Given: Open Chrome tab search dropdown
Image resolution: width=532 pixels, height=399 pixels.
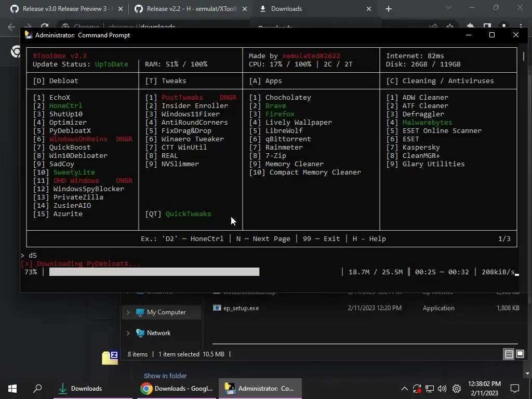Looking at the screenshot, I should click(x=448, y=7).
